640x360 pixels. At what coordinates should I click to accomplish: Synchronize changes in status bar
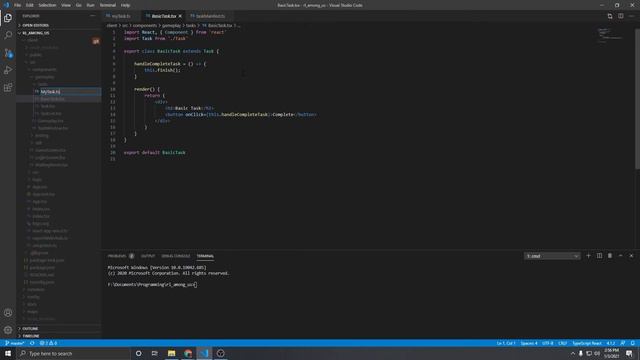tap(32, 343)
